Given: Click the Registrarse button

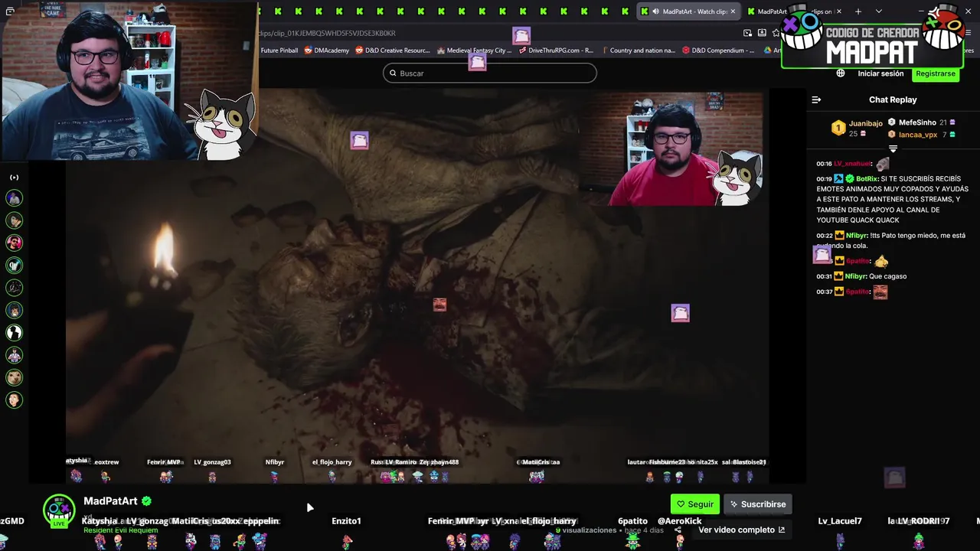Looking at the screenshot, I should (936, 73).
